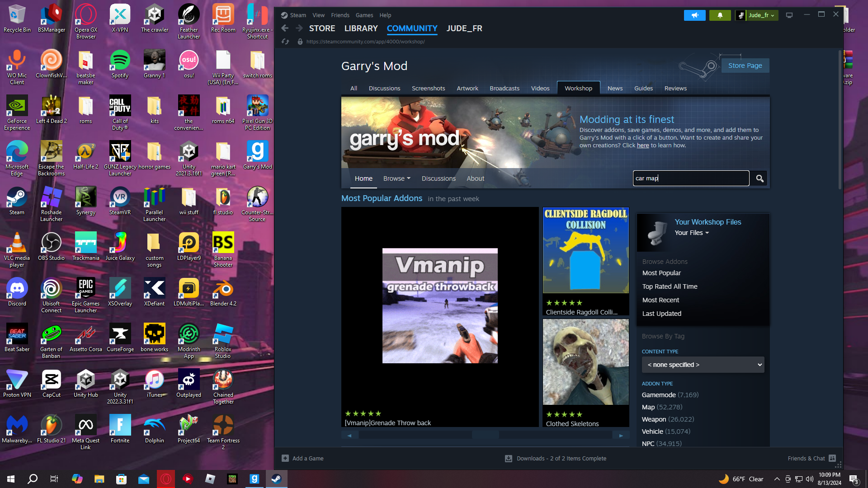Click the workshop search magnifier icon
This screenshot has width=868, height=488.
759,178
